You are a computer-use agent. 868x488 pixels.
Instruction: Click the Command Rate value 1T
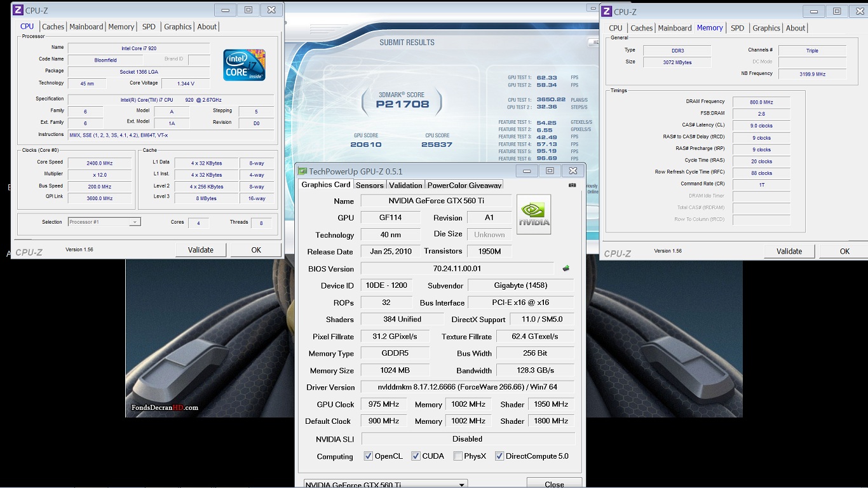pos(761,185)
